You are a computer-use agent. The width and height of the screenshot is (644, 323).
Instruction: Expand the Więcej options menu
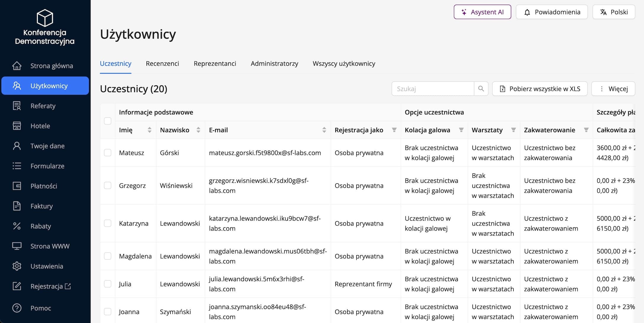(613, 89)
